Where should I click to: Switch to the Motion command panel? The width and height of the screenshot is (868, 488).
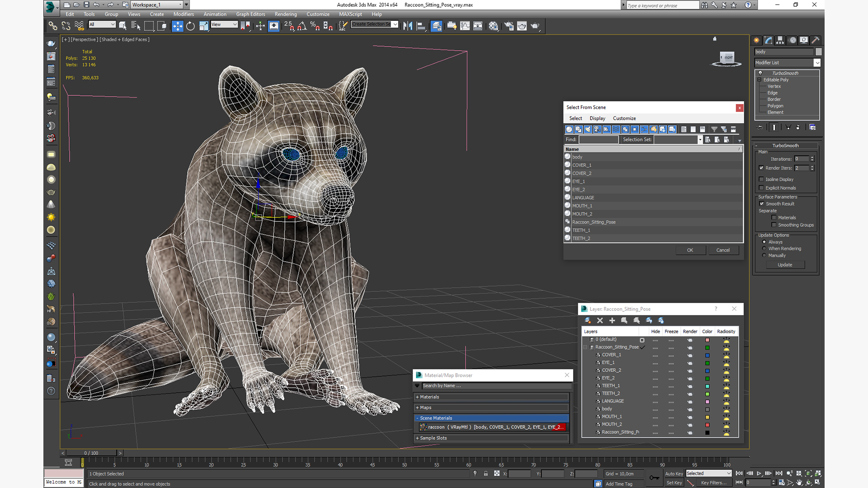[792, 40]
